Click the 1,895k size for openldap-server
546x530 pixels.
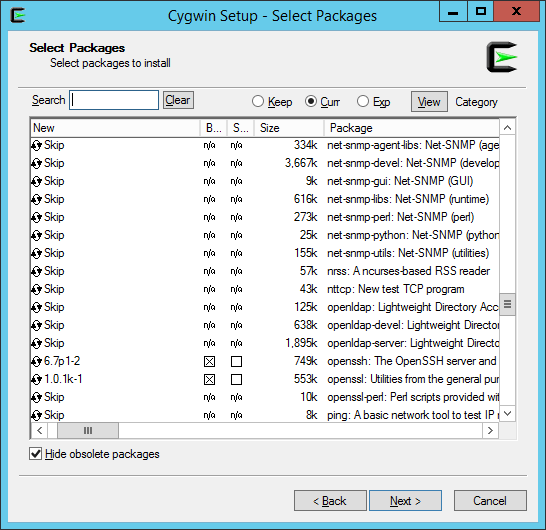coord(301,343)
